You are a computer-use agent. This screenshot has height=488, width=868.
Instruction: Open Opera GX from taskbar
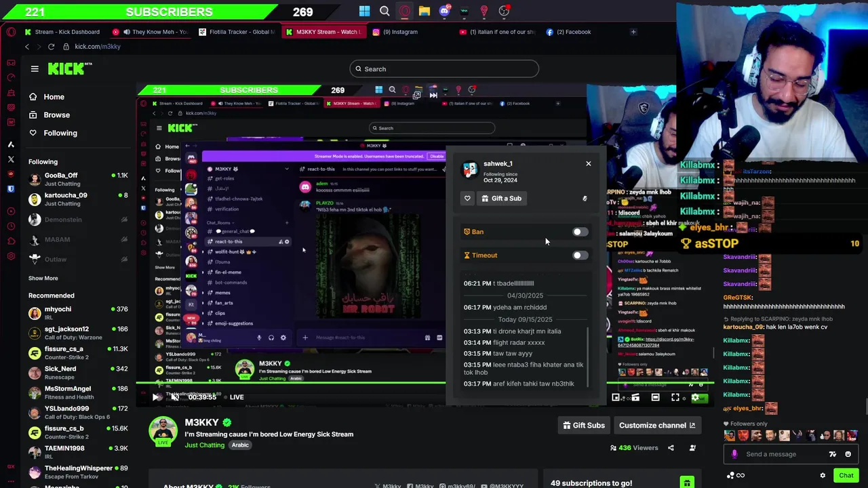tap(405, 11)
